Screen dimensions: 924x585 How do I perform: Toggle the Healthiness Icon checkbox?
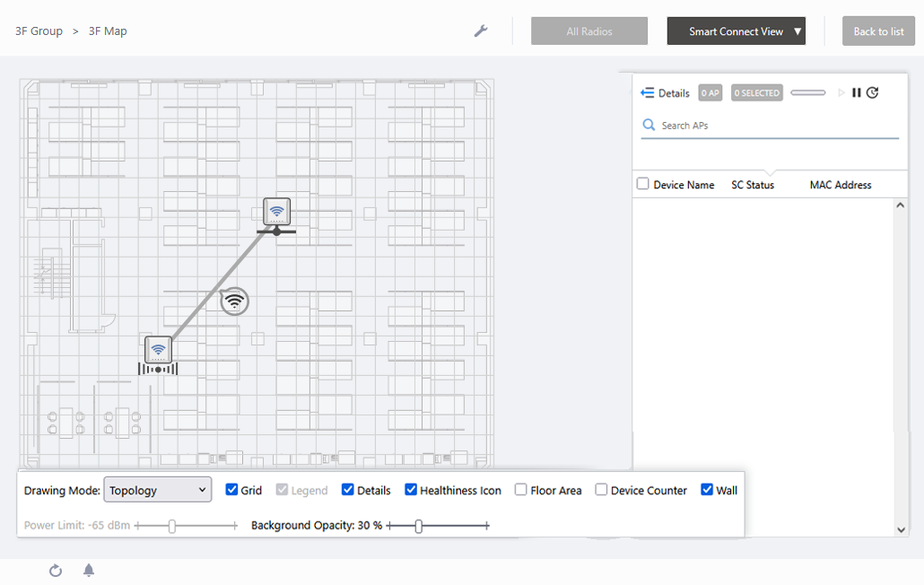tap(411, 490)
